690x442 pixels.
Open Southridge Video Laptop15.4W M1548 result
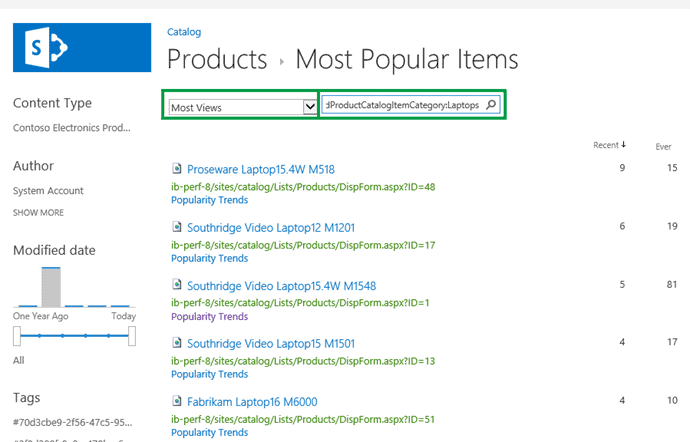point(282,286)
